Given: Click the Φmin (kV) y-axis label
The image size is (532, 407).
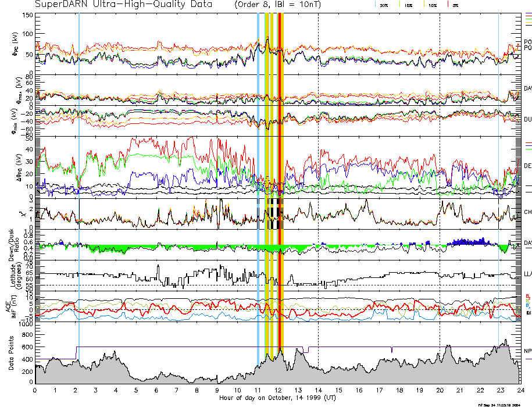Looking at the screenshot, I should pos(15,122).
